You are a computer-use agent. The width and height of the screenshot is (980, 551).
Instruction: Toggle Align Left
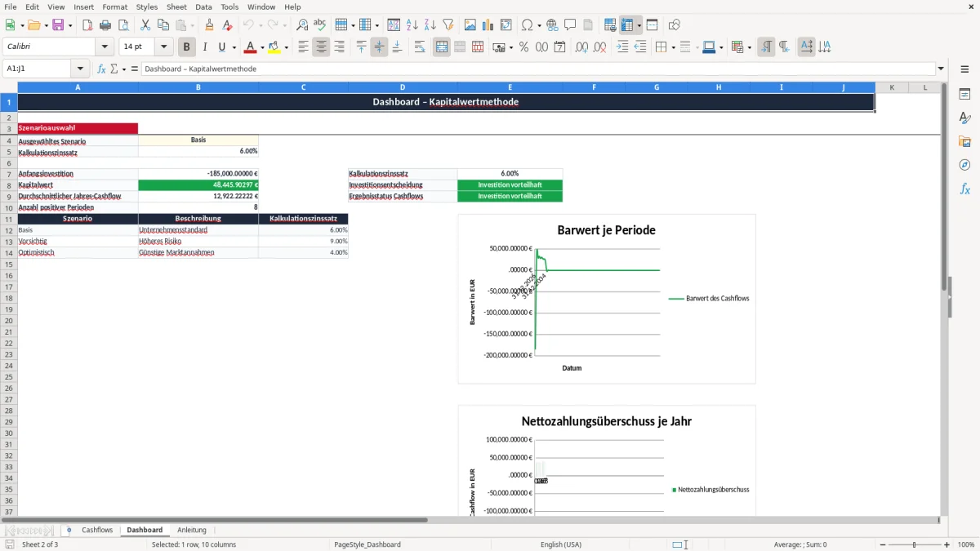(303, 47)
